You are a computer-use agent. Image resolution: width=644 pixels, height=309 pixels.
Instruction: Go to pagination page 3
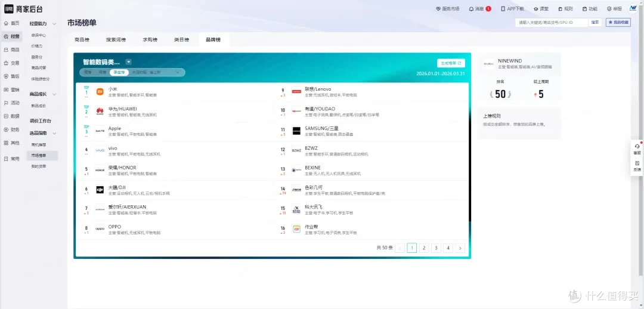coord(436,248)
